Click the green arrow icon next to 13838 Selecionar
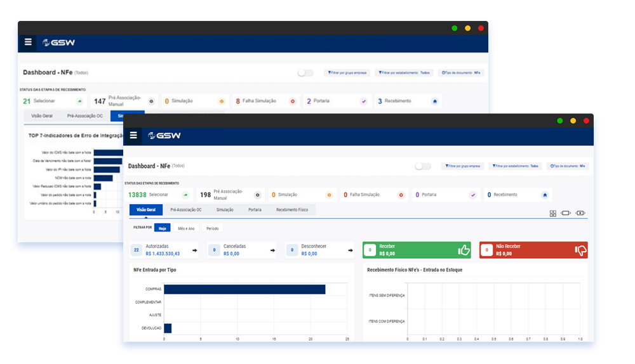Image resolution: width=635 pixels, height=364 pixels. pyautogui.click(x=185, y=195)
